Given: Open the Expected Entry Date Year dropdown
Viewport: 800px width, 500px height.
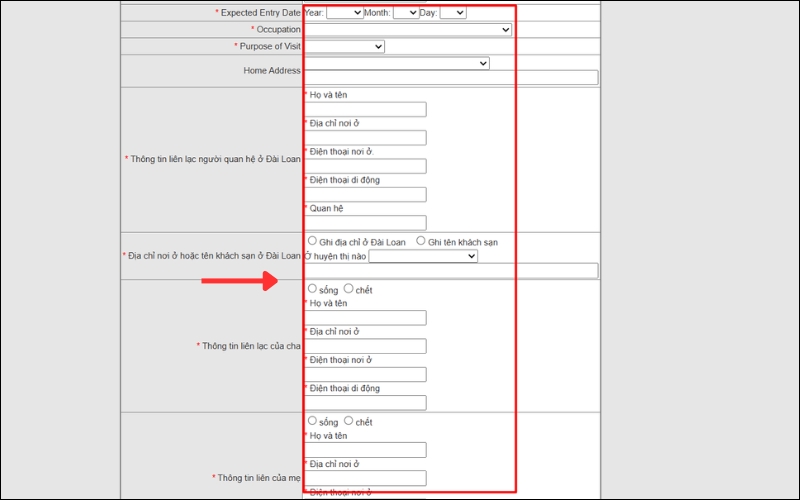Looking at the screenshot, I should [x=345, y=13].
